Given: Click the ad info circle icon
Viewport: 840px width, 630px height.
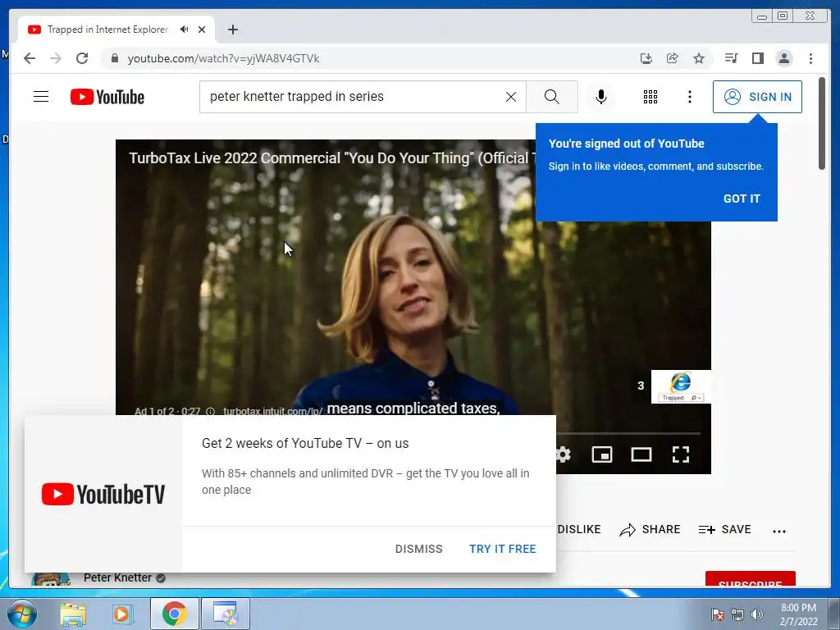Looking at the screenshot, I should (x=211, y=412).
